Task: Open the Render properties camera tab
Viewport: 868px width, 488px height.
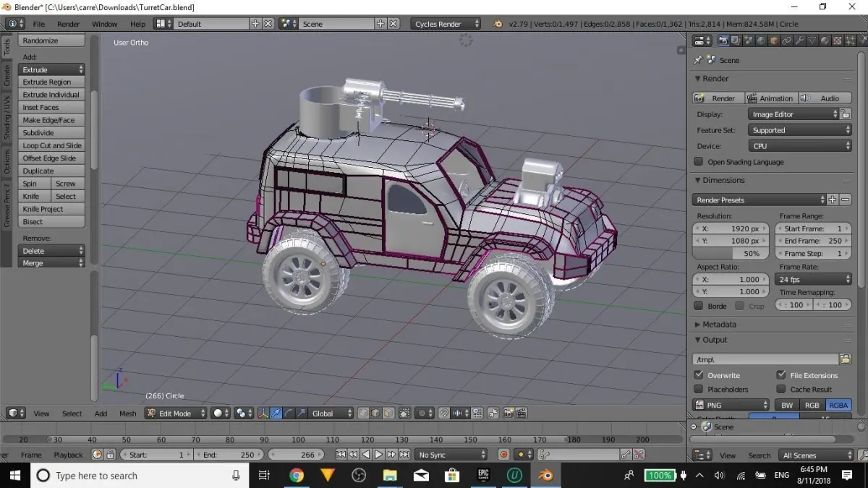Action: point(723,40)
